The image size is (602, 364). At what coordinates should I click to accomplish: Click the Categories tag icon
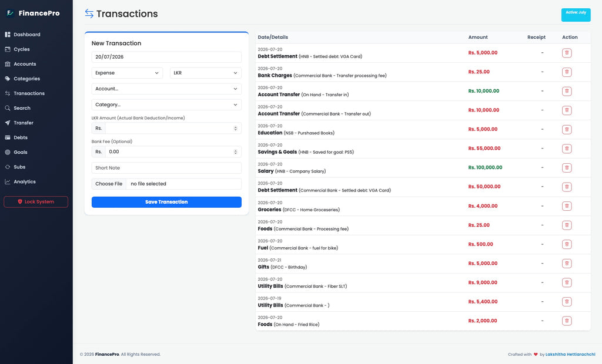[7, 79]
